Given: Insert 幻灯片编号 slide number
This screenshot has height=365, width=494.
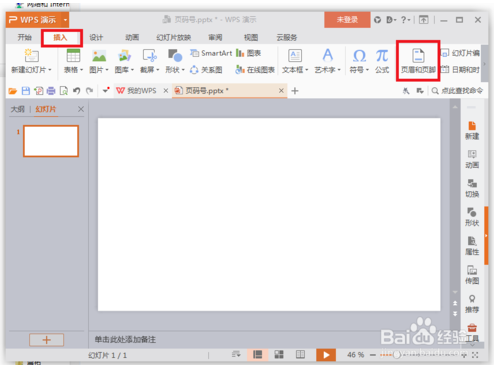Looking at the screenshot, I should (461, 53).
